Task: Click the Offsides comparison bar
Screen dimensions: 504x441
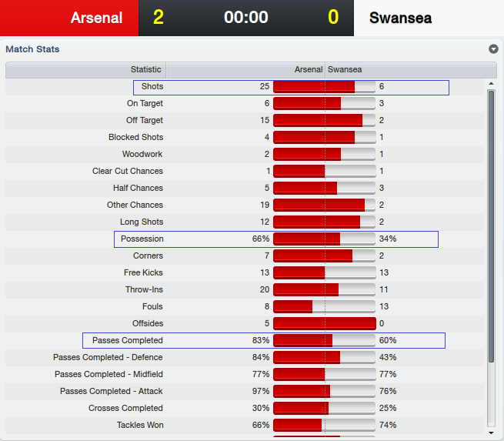Action: pos(325,323)
